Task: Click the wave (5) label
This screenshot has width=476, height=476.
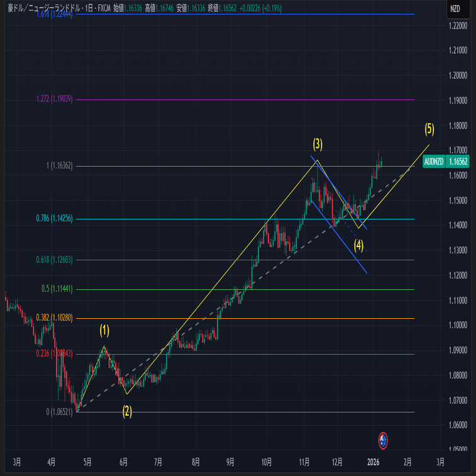Action: point(429,129)
